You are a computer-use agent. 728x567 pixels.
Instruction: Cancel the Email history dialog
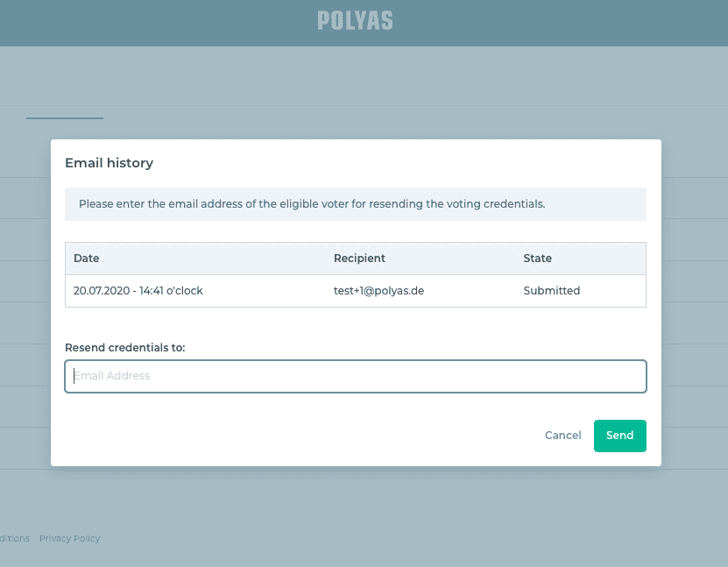[x=562, y=436]
